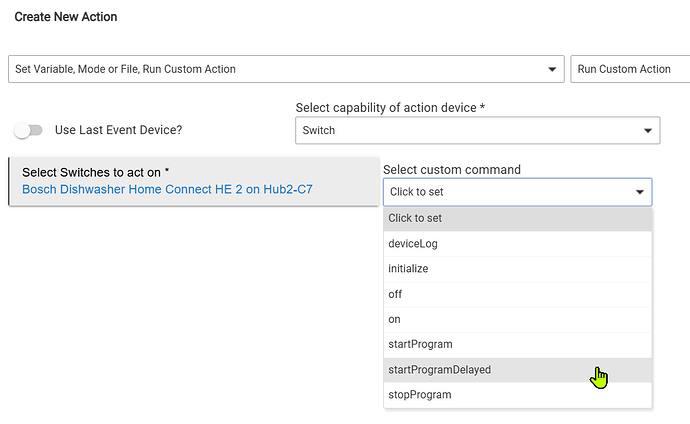
Task: Click 'Select Switches to act on' heading
Action: coord(95,173)
